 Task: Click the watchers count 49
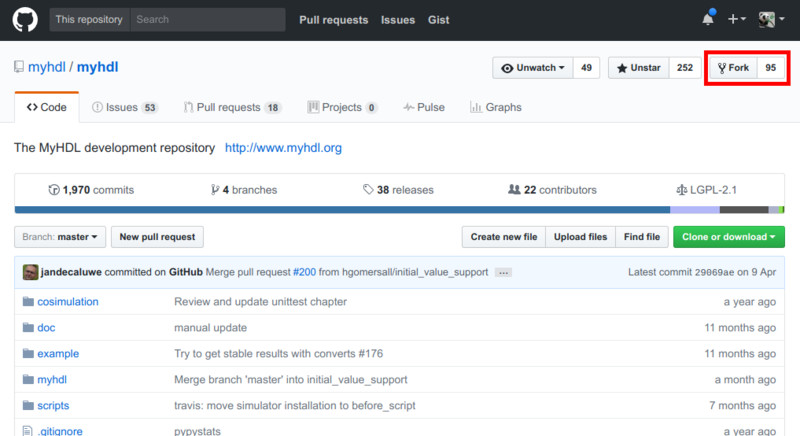[x=586, y=68]
